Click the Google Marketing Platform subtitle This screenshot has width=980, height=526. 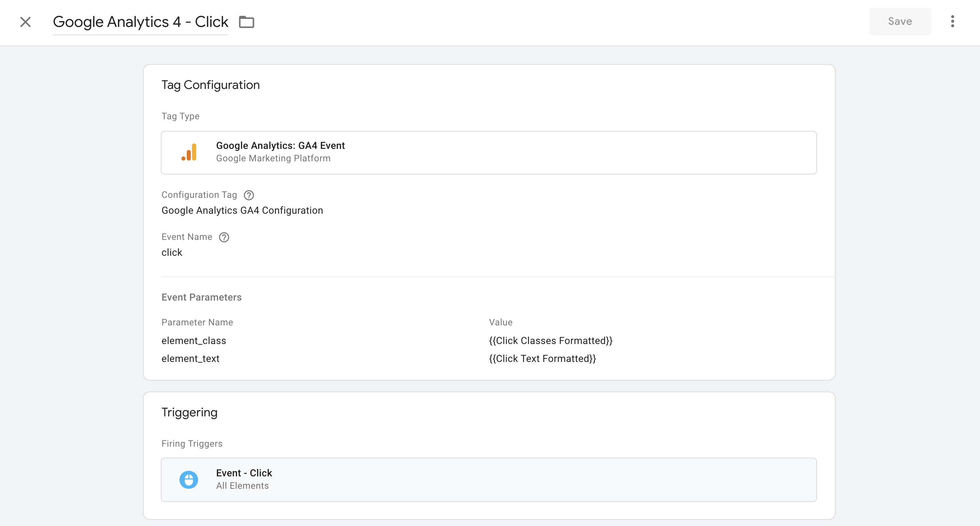(x=274, y=158)
